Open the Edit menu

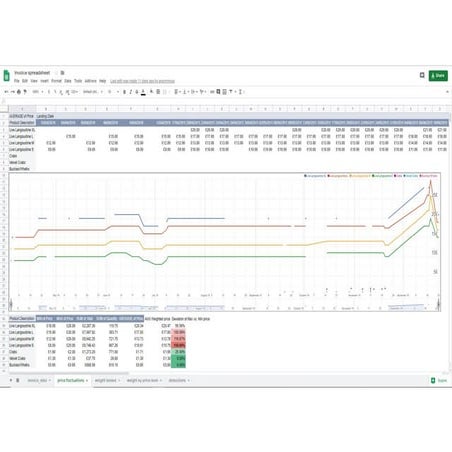(25, 81)
